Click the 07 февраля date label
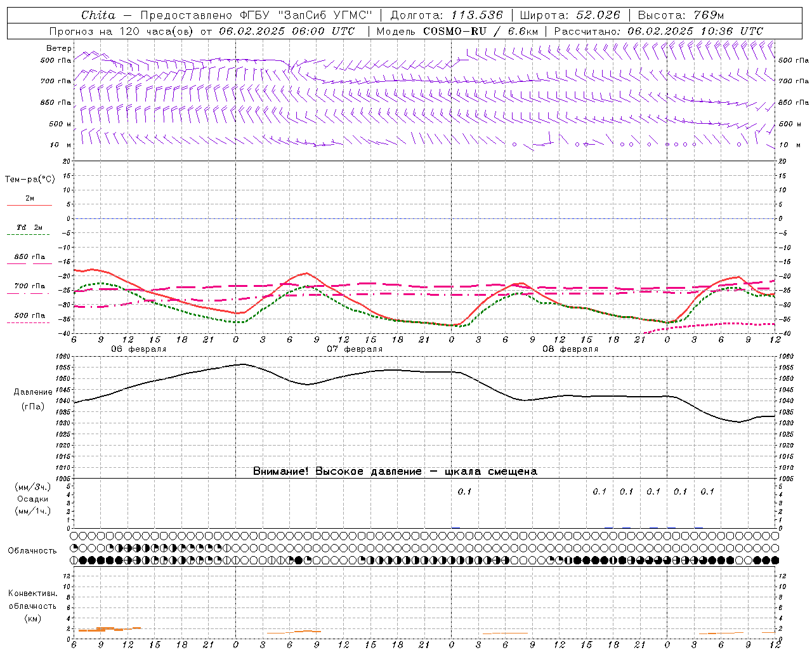The image size is (812, 650). tap(355, 349)
